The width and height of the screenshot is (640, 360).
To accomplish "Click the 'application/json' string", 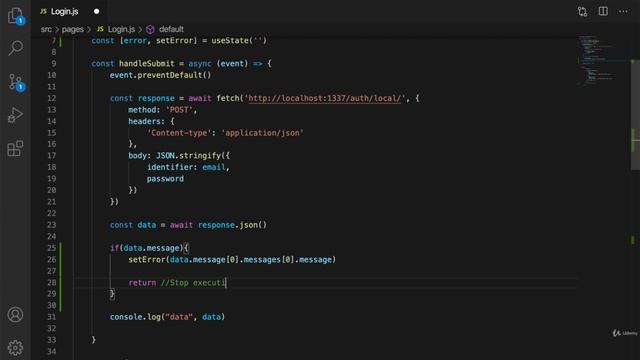I will 262,133.
